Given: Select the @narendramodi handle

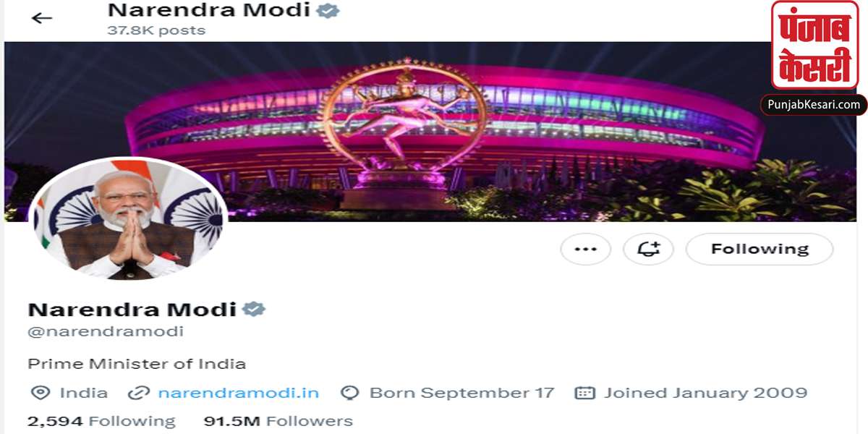Looking at the screenshot, I should [x=106, y=332].
